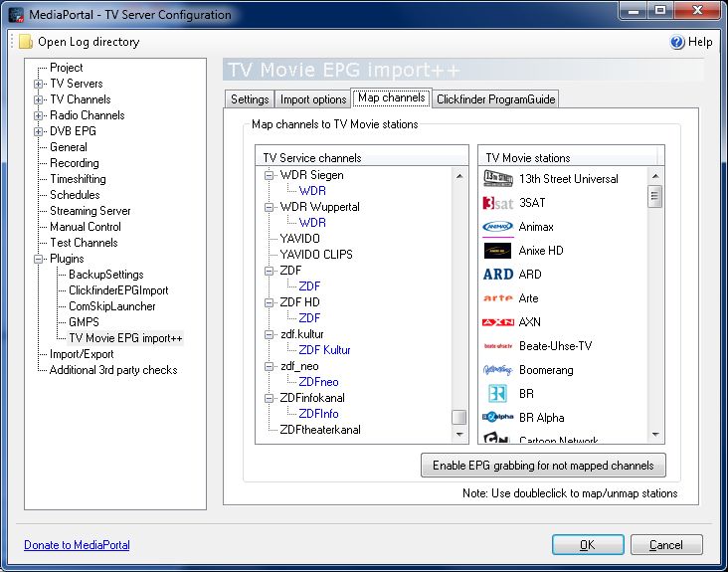This screenshot has height=572, width=728.
Task: Open the ComSkipLauncher plugin
Action: tap(112, 306)
